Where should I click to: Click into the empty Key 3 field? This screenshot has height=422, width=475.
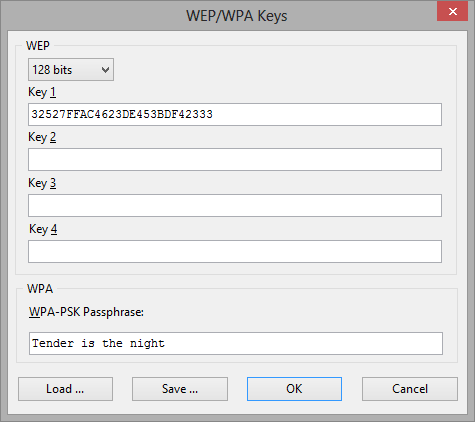(x=235, y=205)
